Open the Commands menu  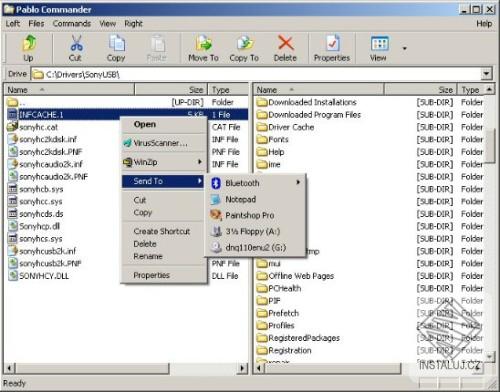click(72, 24)
